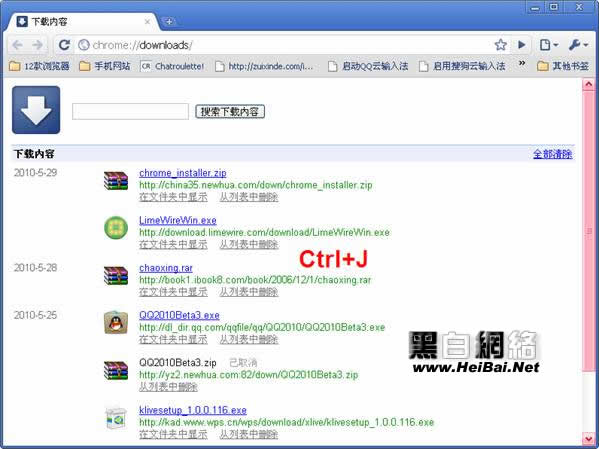The height and width of the screenshot is (449, 599).
Task: Open the Chatroulette! bookmark
Action: pyautogui.click(x=173, y=66)
